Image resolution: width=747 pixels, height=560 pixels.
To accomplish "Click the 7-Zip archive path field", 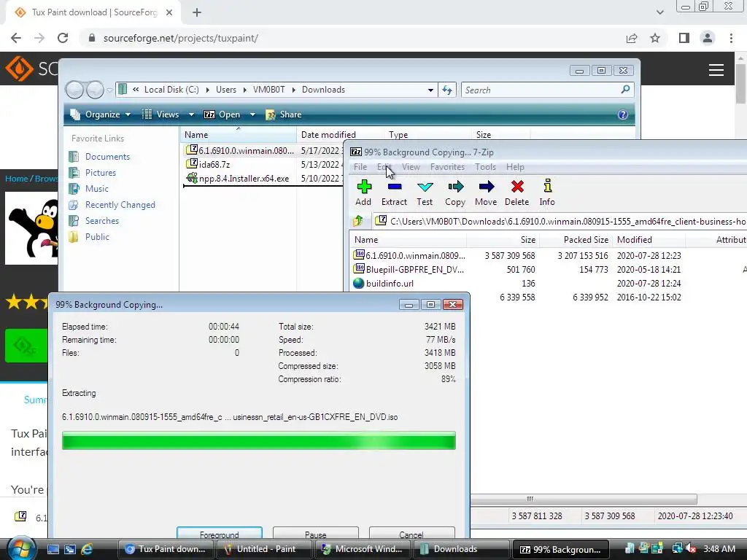I will point(560,221).
